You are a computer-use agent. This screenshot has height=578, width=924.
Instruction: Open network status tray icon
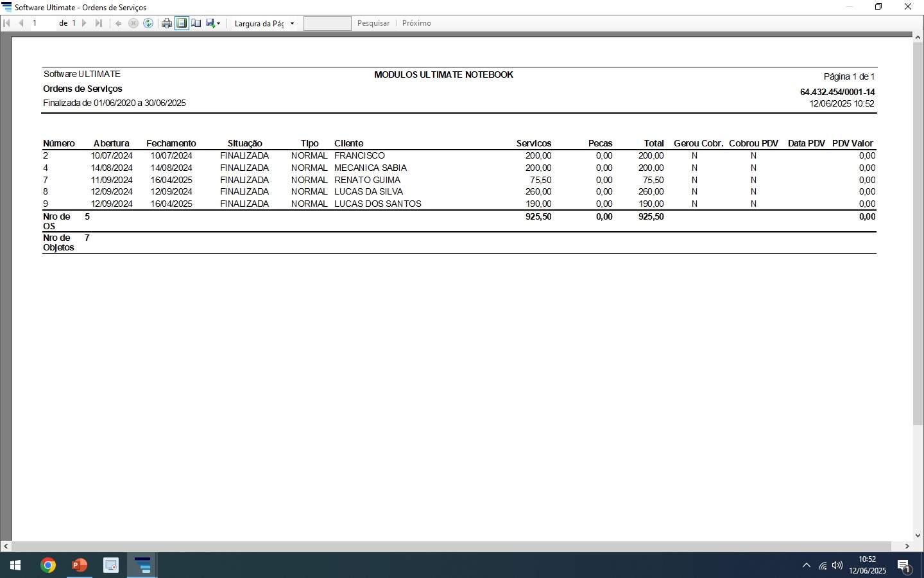coord(823,566)
